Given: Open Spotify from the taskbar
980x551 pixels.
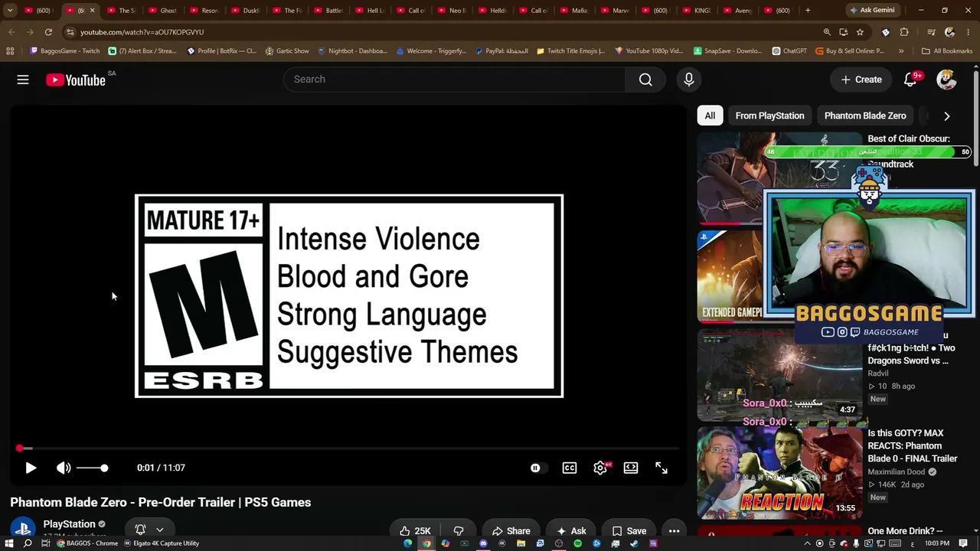Looking at the screenshot, I should click(577, 543).
